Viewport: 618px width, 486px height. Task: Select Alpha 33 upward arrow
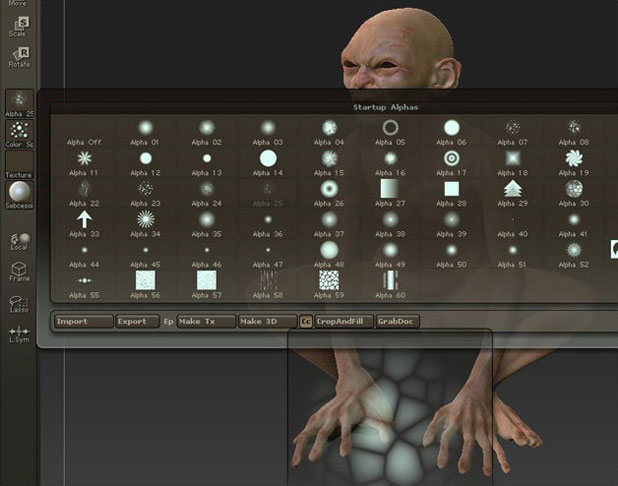[x=84, y=225]
